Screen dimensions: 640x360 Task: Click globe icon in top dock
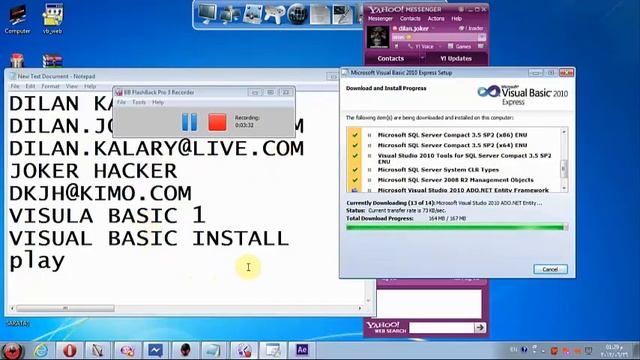pos(298,14)
